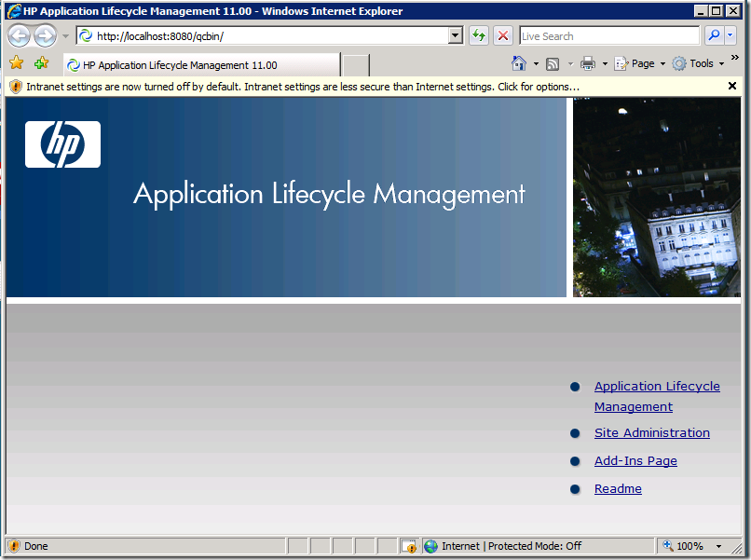Focus the address bar showing localhost:8080/qcbin/
Viewport: 751px width, 560px height.
263,36
